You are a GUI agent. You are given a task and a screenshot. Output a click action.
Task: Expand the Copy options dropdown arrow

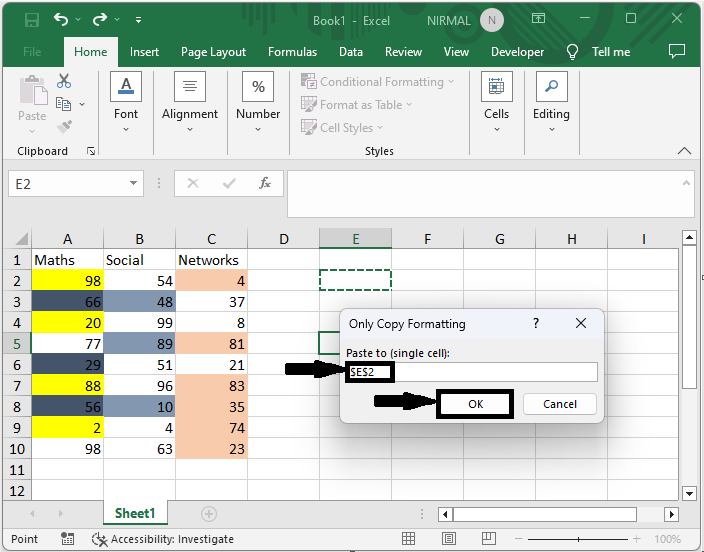82,104
